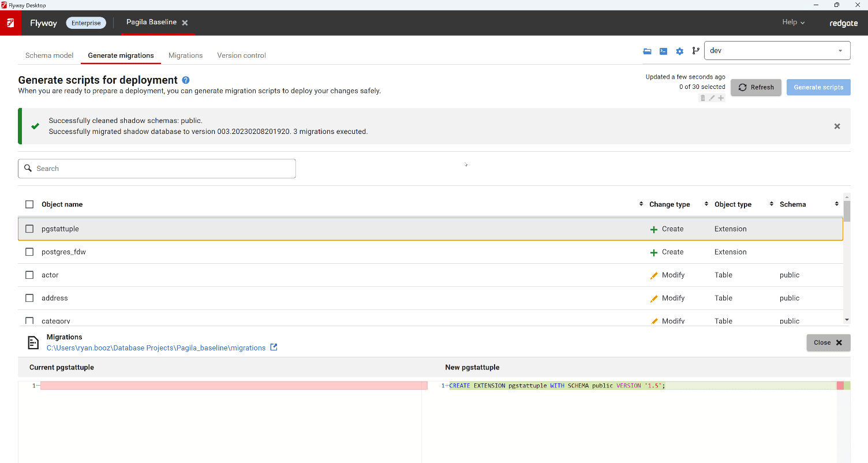
Task: Select the address object name
Action: [55, 298]
